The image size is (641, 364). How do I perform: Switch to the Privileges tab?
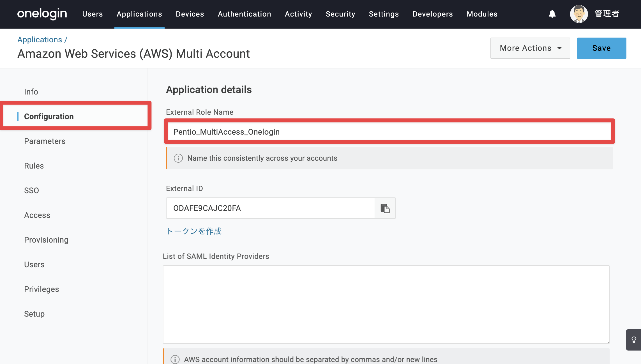[x=41, y=289]
